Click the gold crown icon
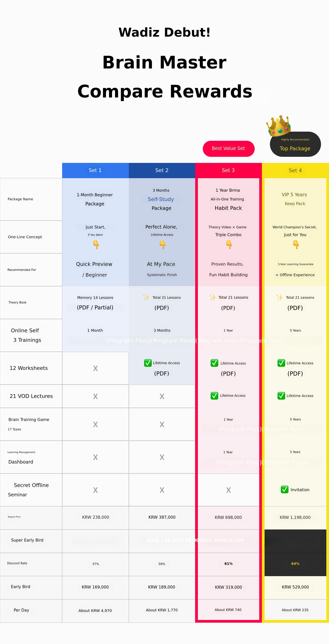Viewport: 329px width, 644px height. pos(278,126)
